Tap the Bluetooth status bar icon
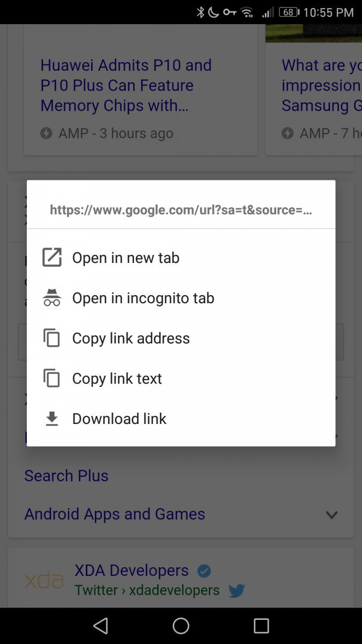Viewport: 362px width, 644px height. pyautogui.click(x=200, y=12)
